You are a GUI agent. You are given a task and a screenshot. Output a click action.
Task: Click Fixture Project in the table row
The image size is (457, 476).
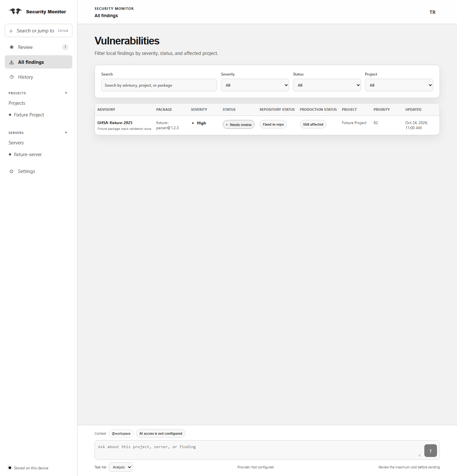(354, 123)
